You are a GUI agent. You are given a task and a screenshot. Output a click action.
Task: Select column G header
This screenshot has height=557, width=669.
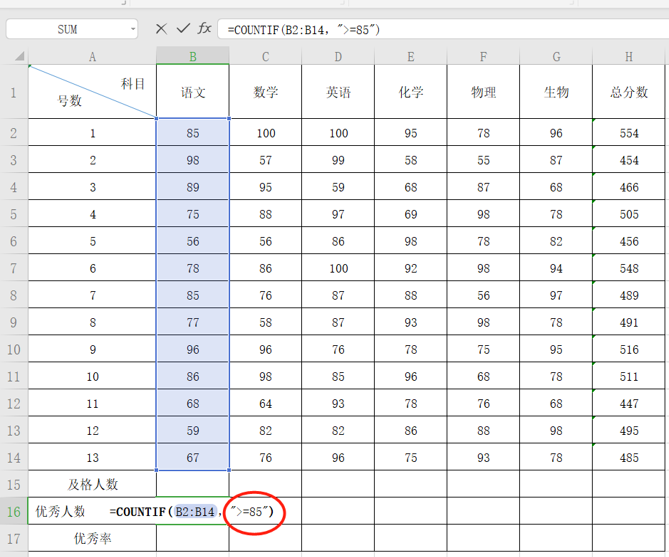click(556, 56)
